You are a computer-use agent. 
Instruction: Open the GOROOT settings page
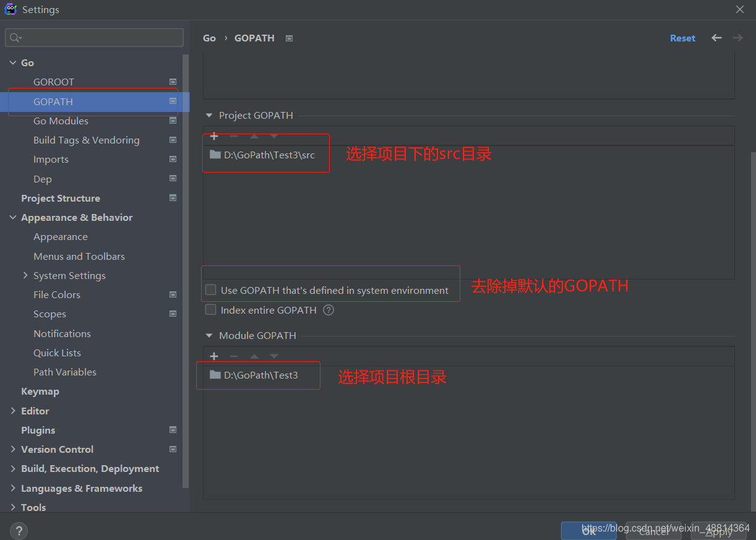tap(54, 82)
